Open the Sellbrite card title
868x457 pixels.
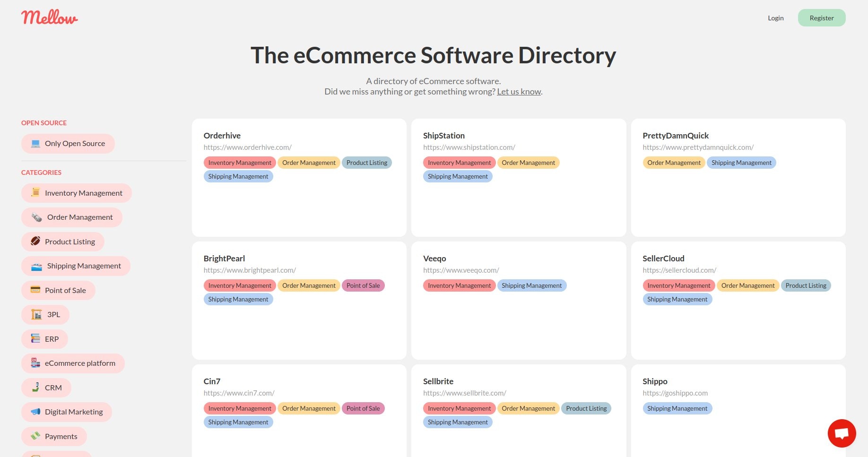(438, 381)
